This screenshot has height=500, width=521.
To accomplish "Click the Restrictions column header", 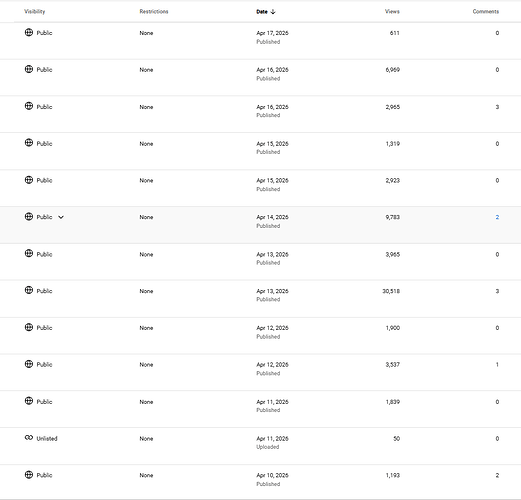I will [x=154, y=12].
